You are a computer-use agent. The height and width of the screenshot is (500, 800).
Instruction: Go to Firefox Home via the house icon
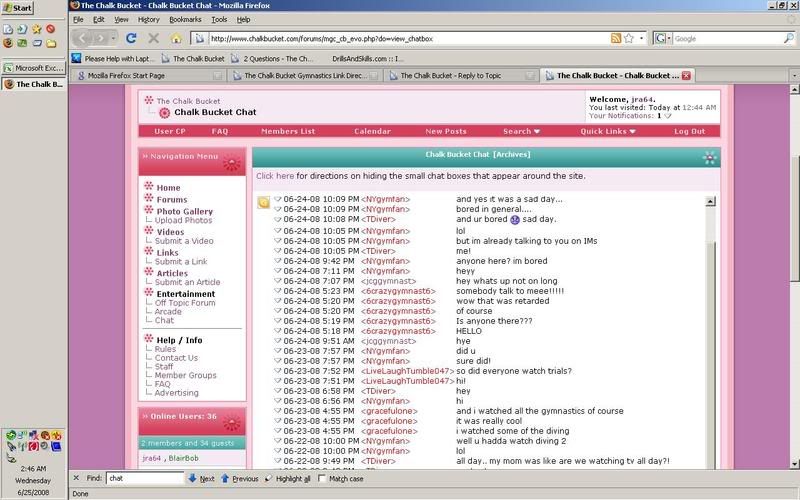click(x=176, y=38)
